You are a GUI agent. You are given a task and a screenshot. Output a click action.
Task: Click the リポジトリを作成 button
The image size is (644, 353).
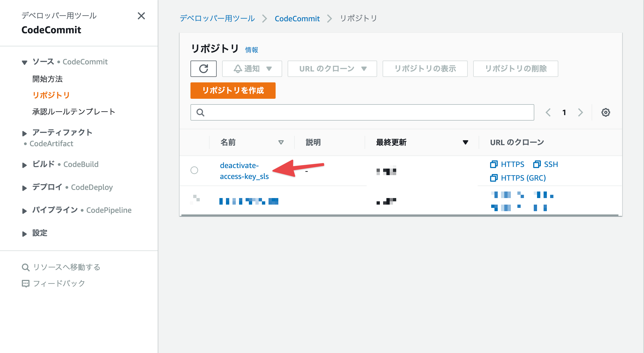point(233,91)
